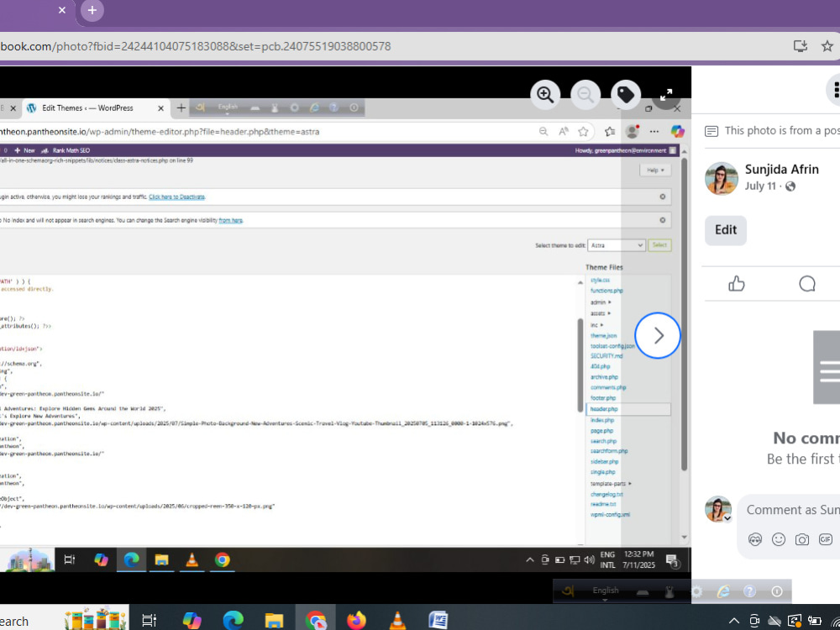Open functions.php in Theme Files list

(x=606, y=291)
